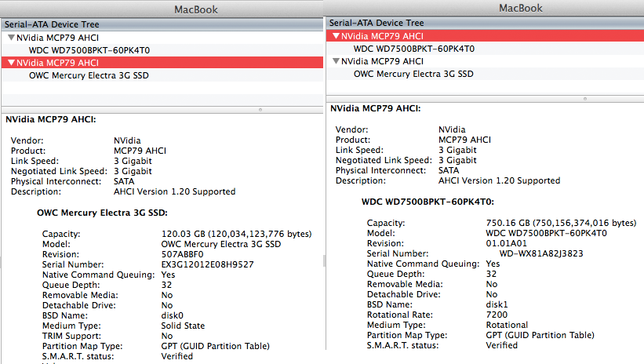Click serial number EX3G12012E08H9527

click(x=207, y=264)
